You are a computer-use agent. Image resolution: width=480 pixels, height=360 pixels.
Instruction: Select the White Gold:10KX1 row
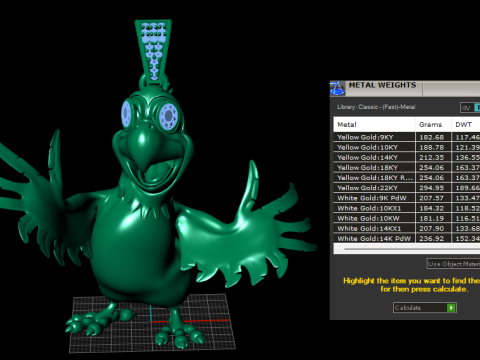[x=407, y=208]
